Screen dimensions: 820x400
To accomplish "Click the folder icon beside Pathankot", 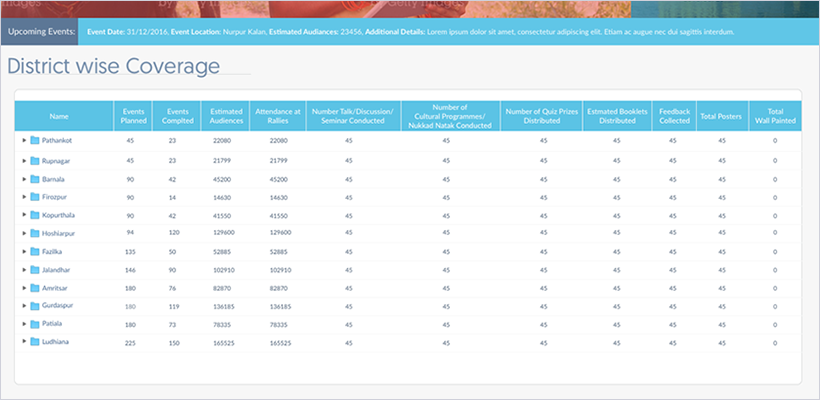I will point(35,141).
